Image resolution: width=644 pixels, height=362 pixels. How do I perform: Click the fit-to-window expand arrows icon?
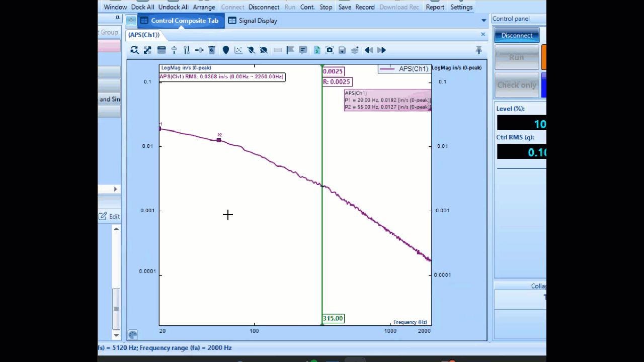tap(147, 50)
